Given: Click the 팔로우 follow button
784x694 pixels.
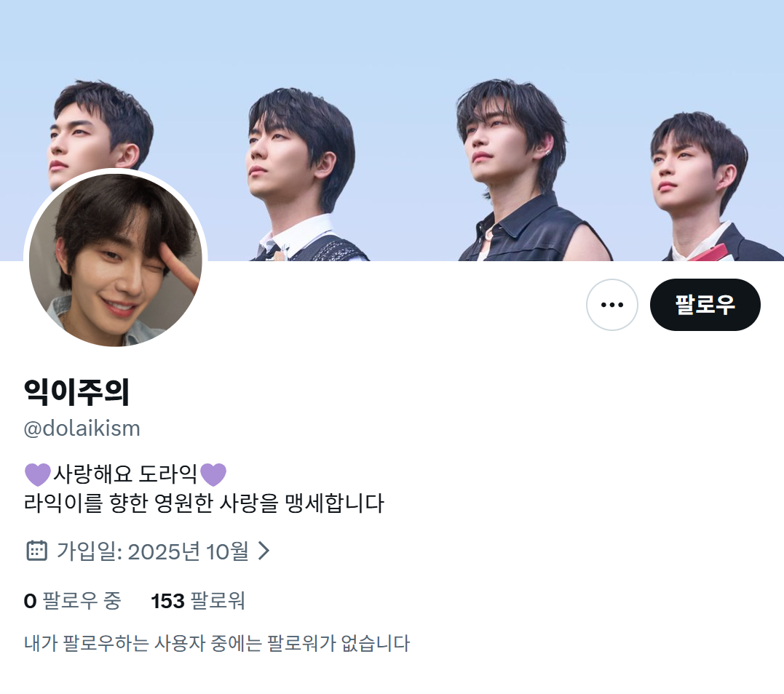Looking at the screenshot, I should [x=705, y=304].
